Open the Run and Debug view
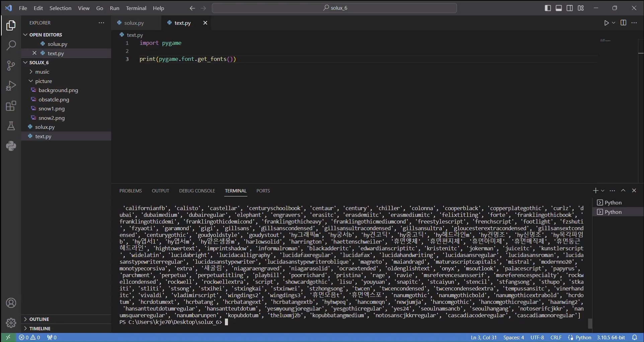Image resolution: width=644 pixels, height=342 pixels. (11, 86)
